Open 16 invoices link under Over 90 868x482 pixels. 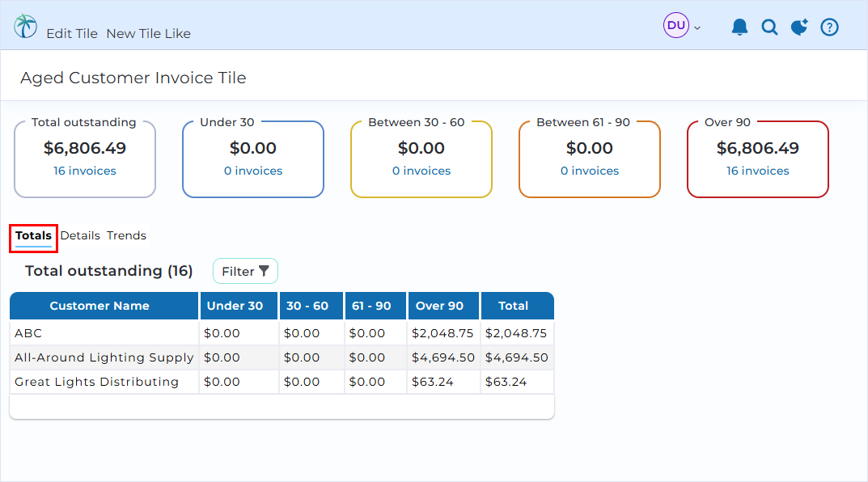click(x=758, y=171)
